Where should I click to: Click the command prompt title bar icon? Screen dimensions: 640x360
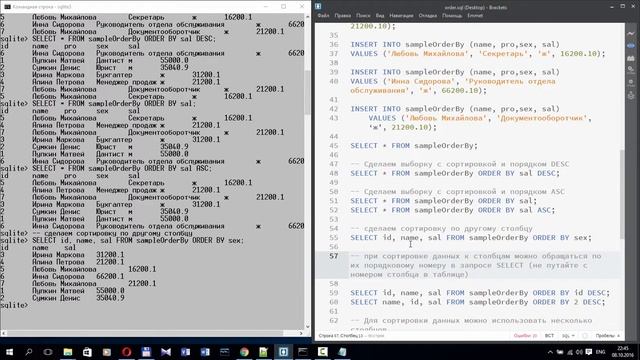coord(7,7)
